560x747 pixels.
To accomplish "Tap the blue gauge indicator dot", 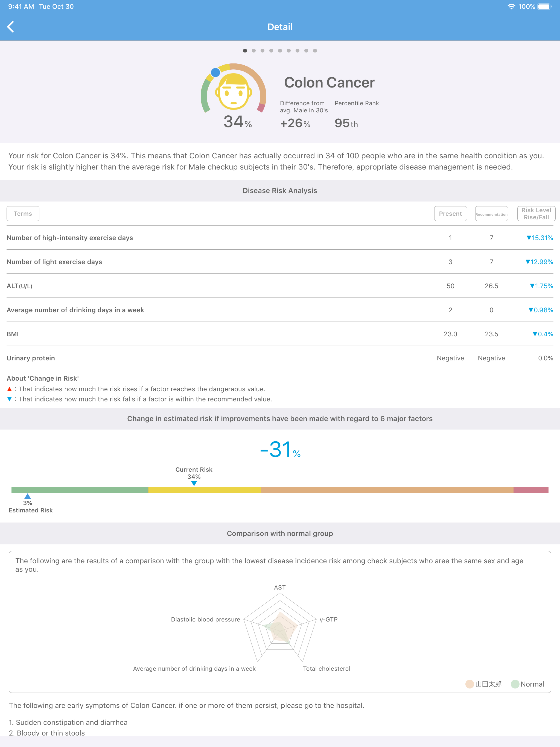I will tap(215, 72).
